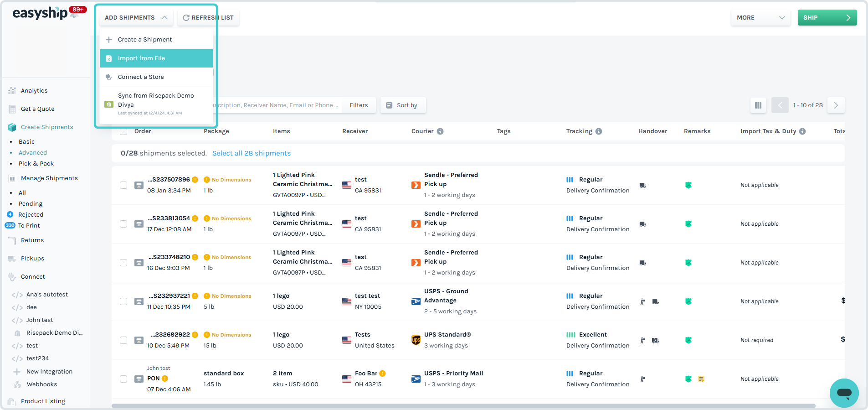Click the horizontal scrollbar below the table
Viewport: 868px width, 410px height.
[463, 405]
